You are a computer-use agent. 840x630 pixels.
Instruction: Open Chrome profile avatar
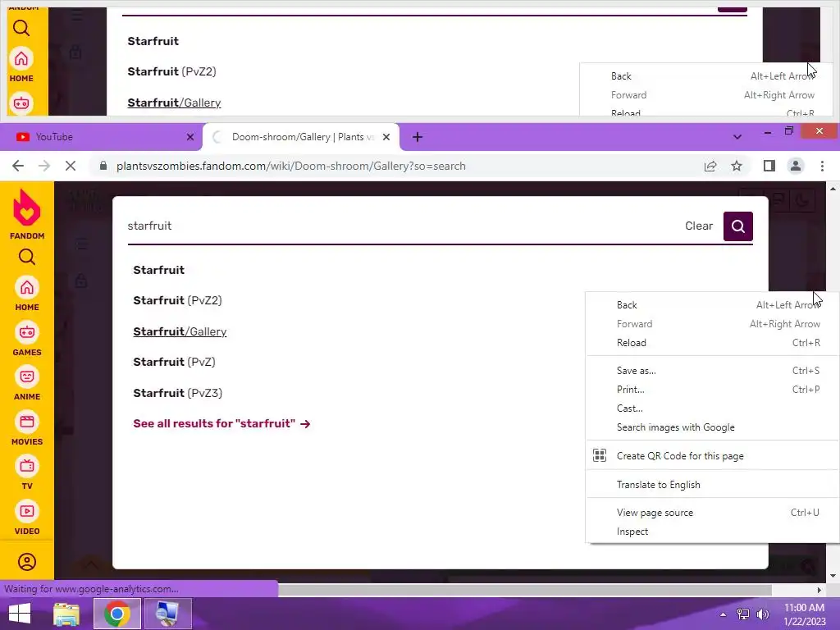click(x=796, y=166)
